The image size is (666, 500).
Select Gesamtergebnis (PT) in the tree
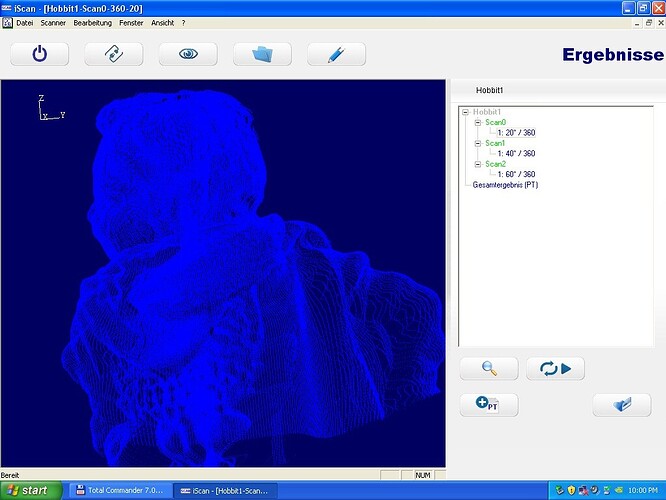505,185
